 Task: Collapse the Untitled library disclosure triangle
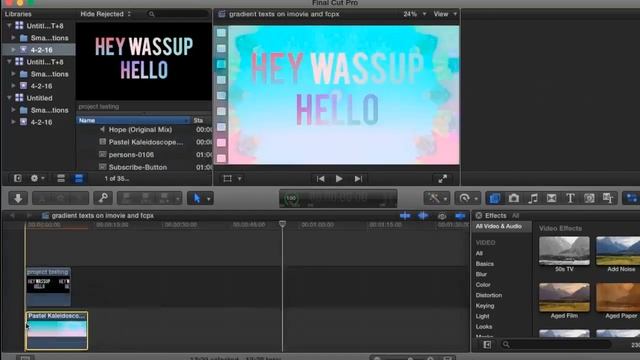pos(9,98)
